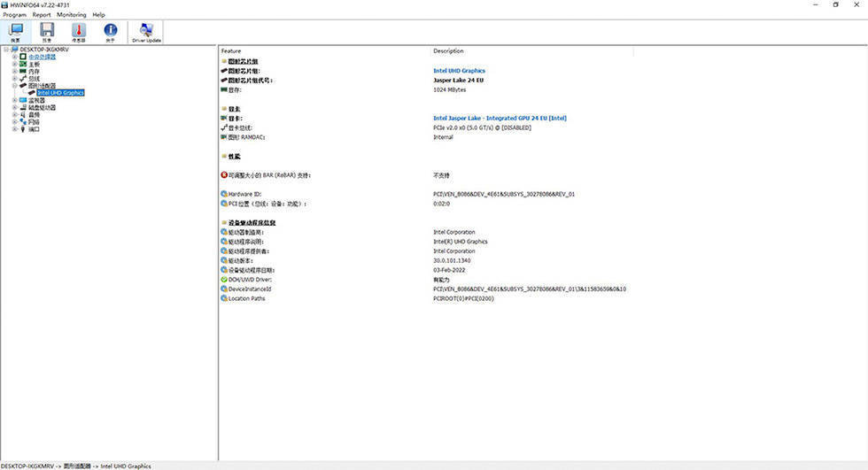Click the Hardware ID PCI\VEN_8086 value

(x=504, y=194)
